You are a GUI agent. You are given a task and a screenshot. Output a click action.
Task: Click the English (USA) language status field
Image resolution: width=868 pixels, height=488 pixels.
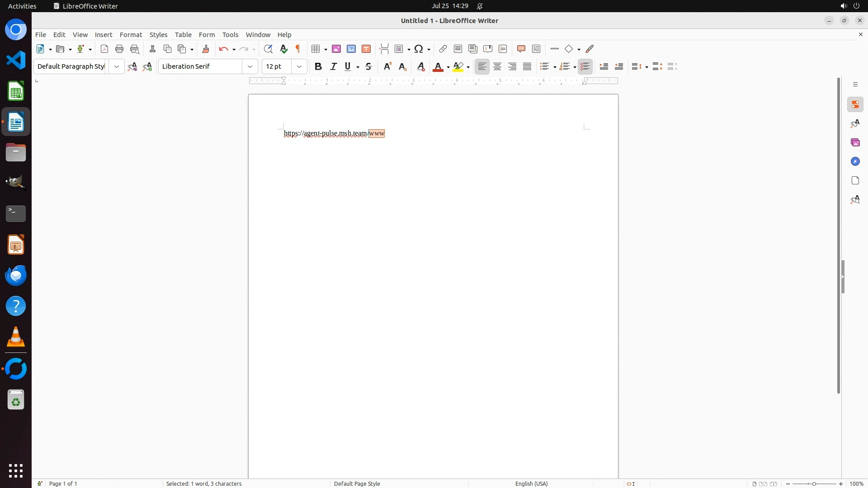click(531, 483)
